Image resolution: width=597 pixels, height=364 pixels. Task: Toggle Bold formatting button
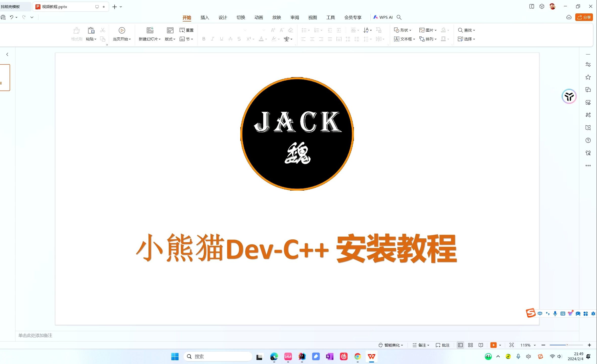pyautogui.click(x=203, y=39)
